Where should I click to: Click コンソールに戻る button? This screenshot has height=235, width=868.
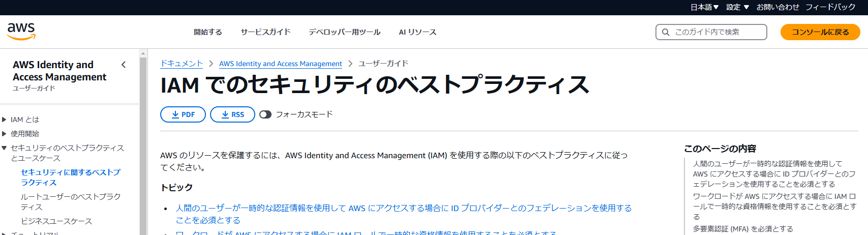coord(820,32)
